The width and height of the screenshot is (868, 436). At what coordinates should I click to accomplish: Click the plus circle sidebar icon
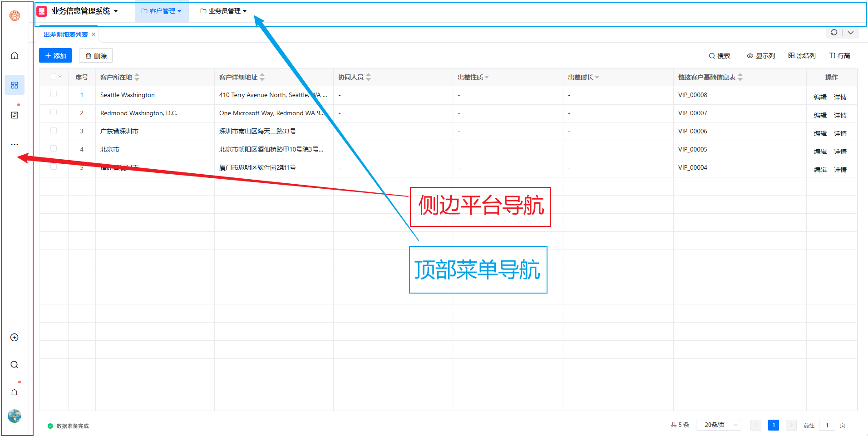(x=15, y=338)
